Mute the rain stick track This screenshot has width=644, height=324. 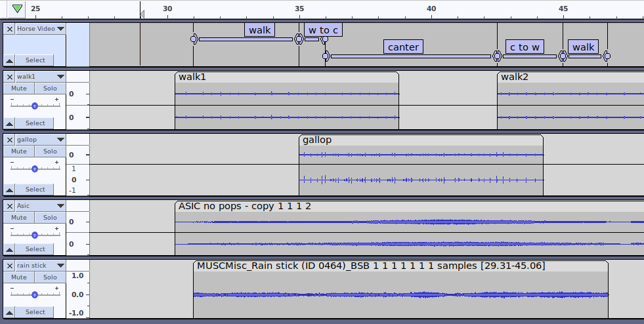click(19, 277)
